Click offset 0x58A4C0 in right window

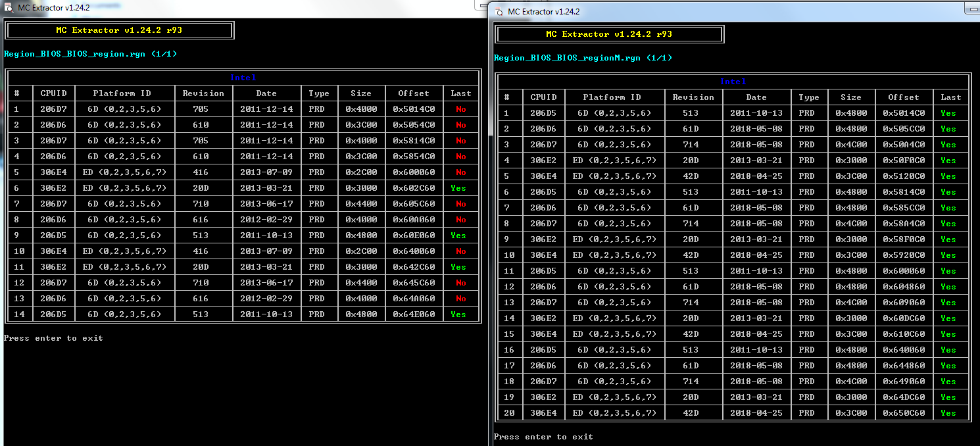tap(904, 224)
